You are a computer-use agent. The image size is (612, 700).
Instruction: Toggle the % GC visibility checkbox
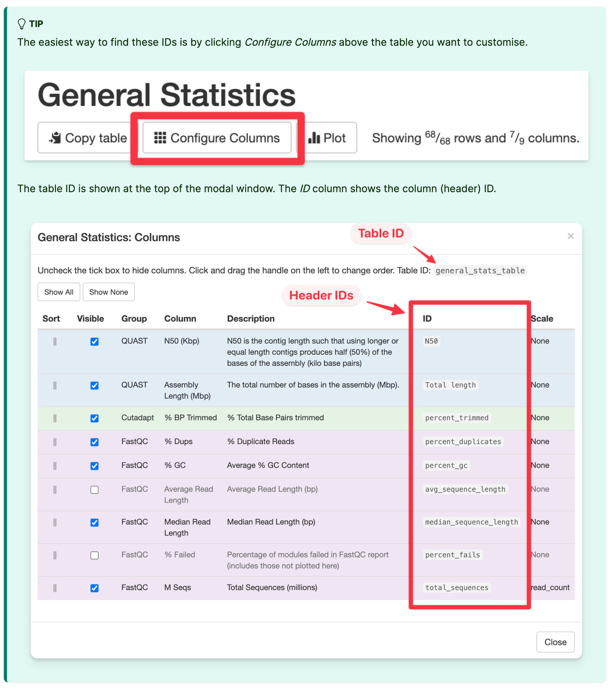(95, 465)
